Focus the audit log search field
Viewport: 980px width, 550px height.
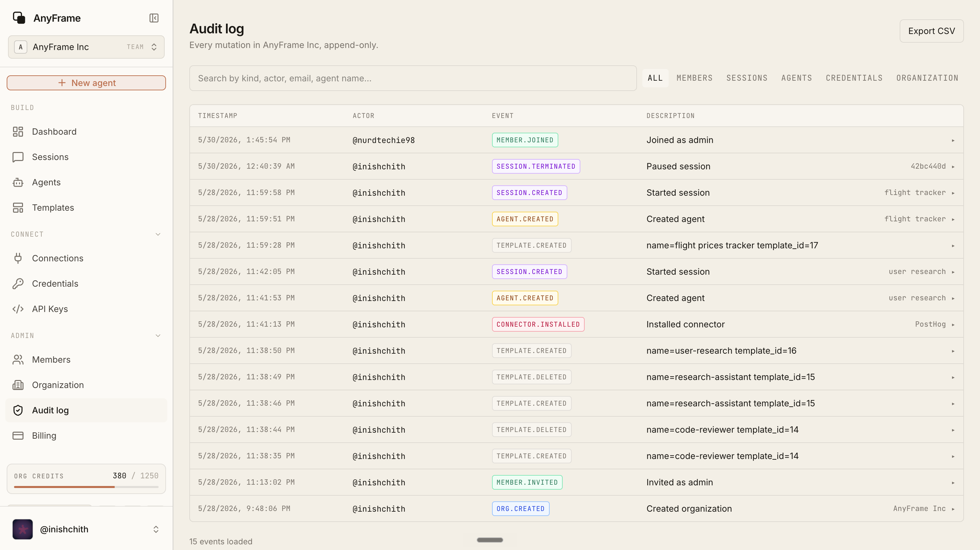tap(413, 78)
